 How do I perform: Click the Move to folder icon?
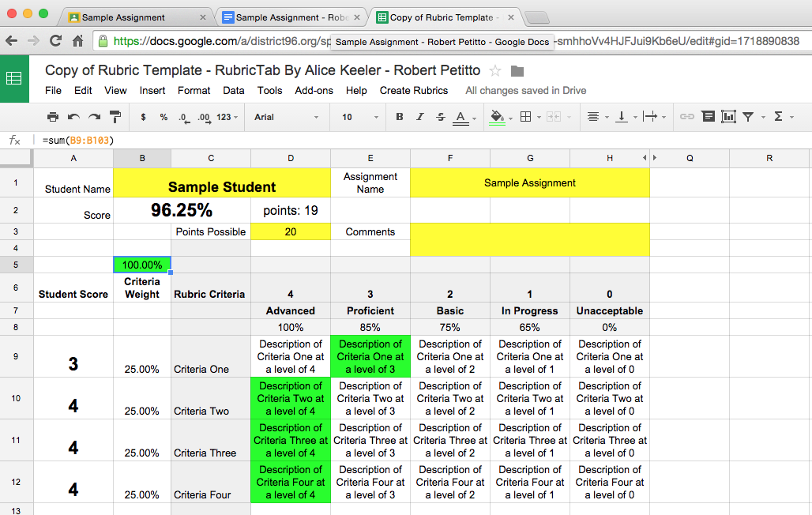[x=517, y=71]
